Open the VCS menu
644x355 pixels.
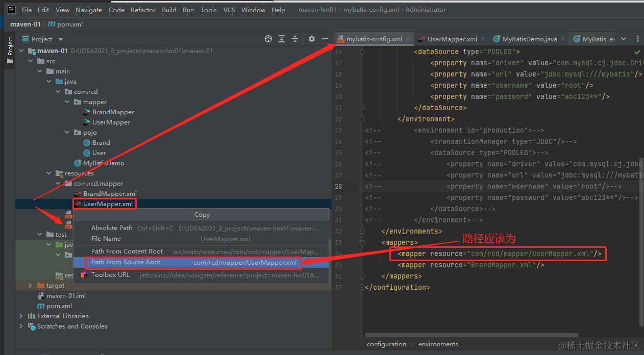[229, 10]
